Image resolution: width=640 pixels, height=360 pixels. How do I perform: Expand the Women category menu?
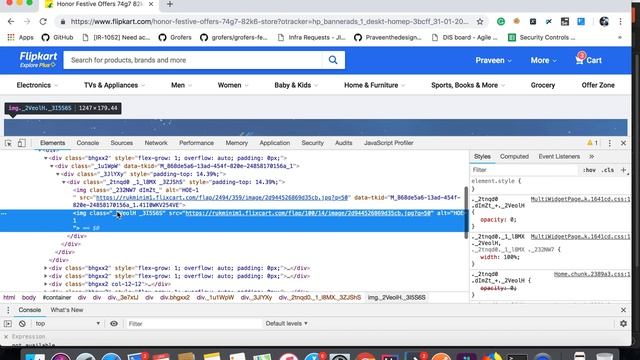pos(233,85)
